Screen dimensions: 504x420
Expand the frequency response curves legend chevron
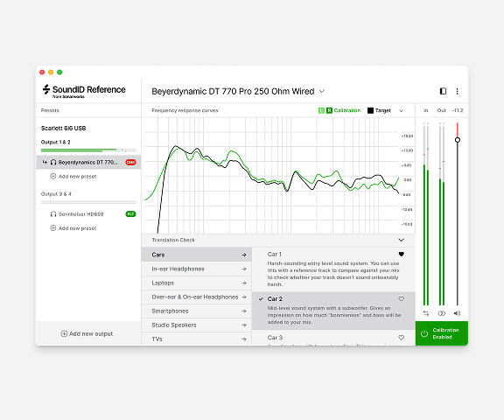click(x=401, y=111)
